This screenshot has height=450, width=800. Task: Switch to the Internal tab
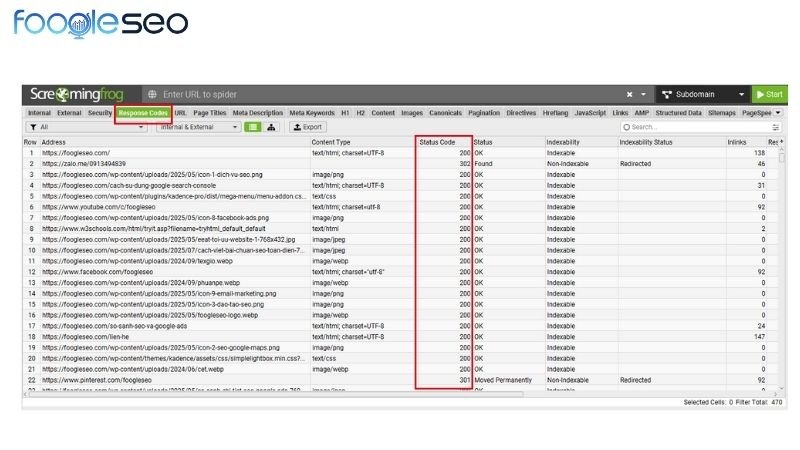(39, 113)
